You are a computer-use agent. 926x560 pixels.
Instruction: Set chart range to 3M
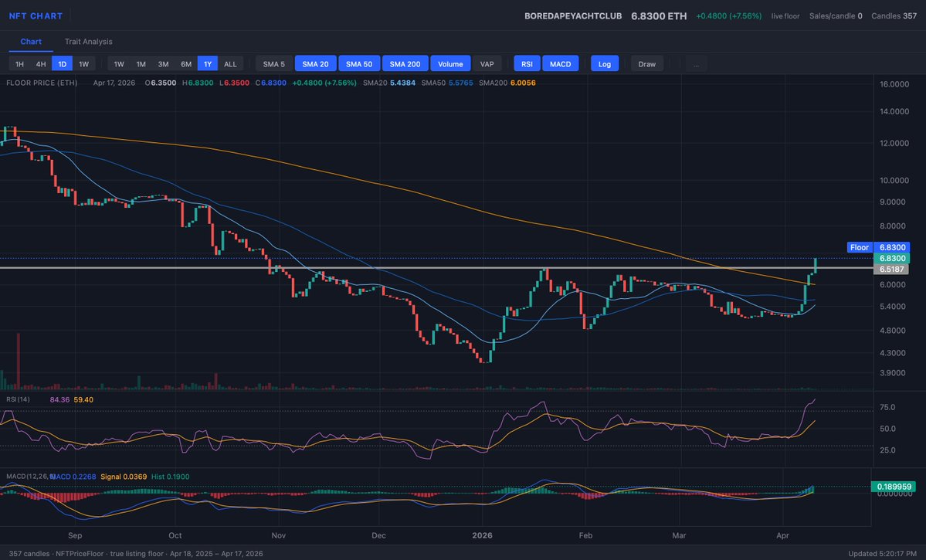pos(163,64)
